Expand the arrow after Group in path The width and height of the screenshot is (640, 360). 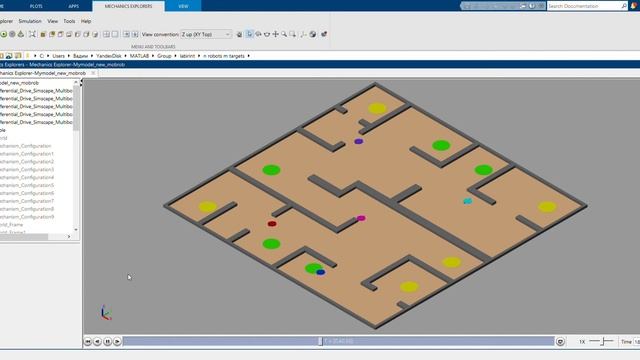176,56
